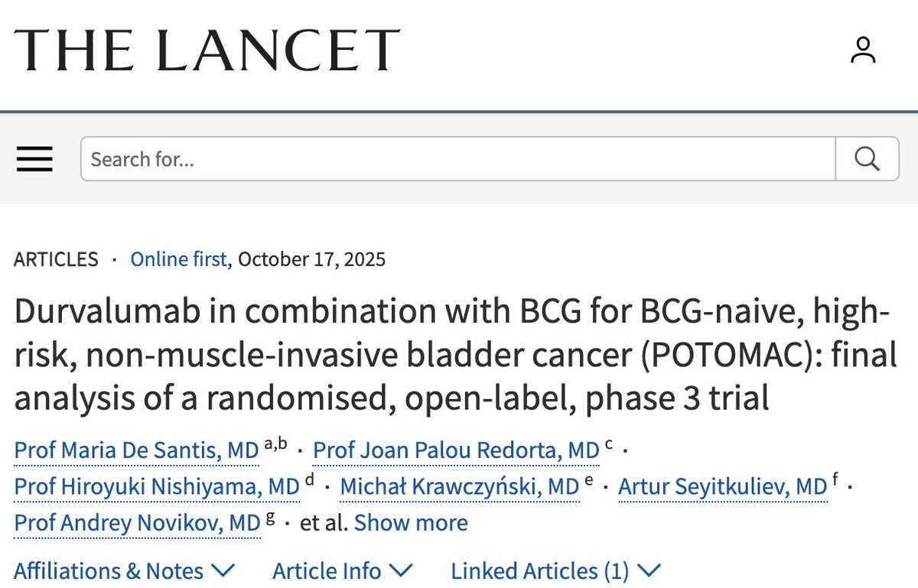The height and width of the screenshot is (588, 918).
Task: Click into the Search for... field
Action: coord(457,159)
